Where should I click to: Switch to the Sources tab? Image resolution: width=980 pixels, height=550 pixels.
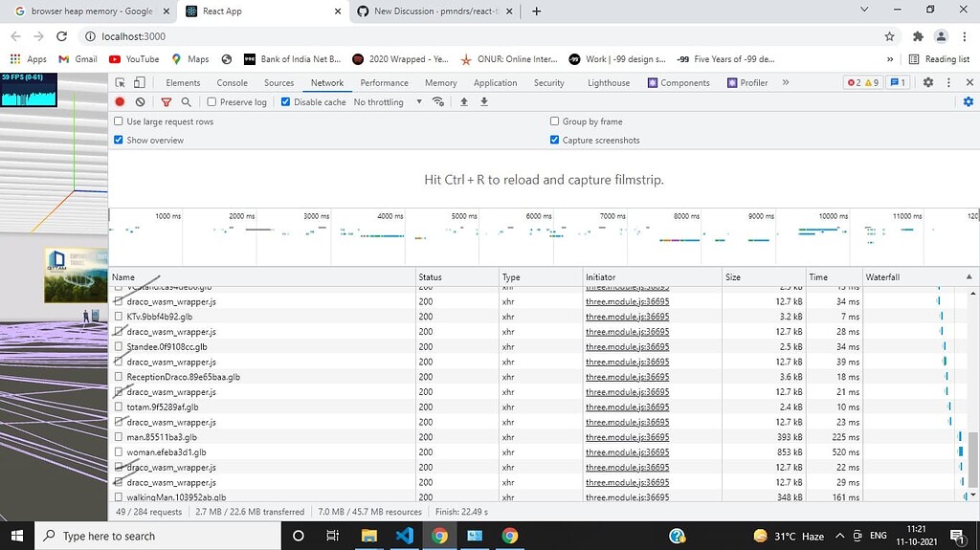point(278,82)
